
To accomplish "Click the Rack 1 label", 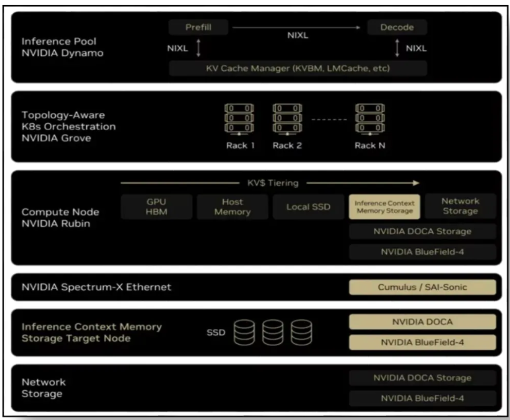I will click(240, 145).
